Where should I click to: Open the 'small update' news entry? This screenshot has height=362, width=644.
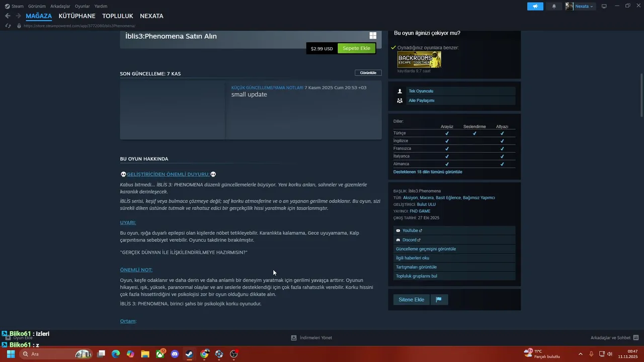(x=249, y=95)
